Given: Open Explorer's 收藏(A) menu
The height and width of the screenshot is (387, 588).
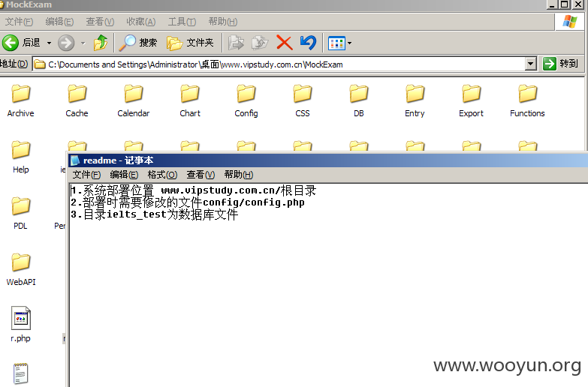Looking at the screenshot, I should click(140, 22).
